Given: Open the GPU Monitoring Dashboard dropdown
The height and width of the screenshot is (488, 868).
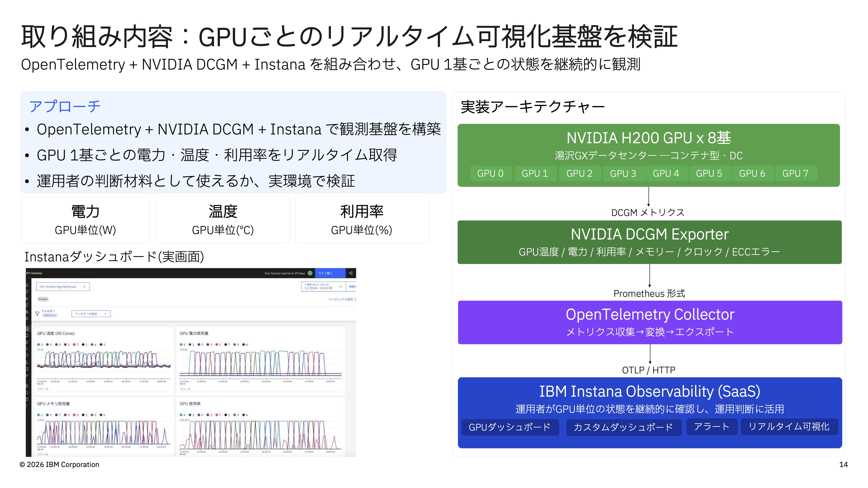Looking at the screenshot, I should click(x=63, y=287).
